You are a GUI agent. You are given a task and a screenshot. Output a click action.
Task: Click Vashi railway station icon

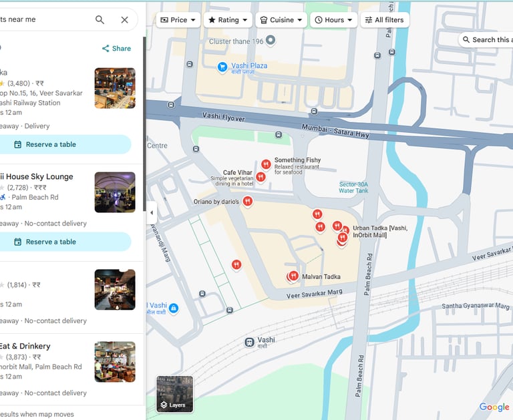point(250,343)
